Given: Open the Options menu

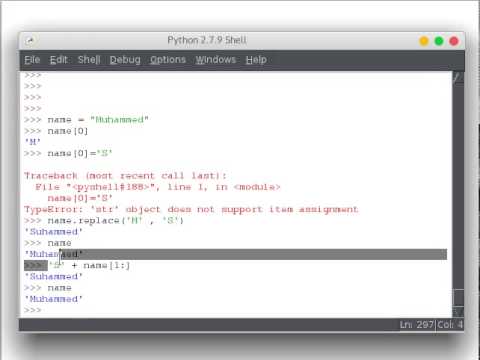Looking at the screenshot, I should 168,60.
